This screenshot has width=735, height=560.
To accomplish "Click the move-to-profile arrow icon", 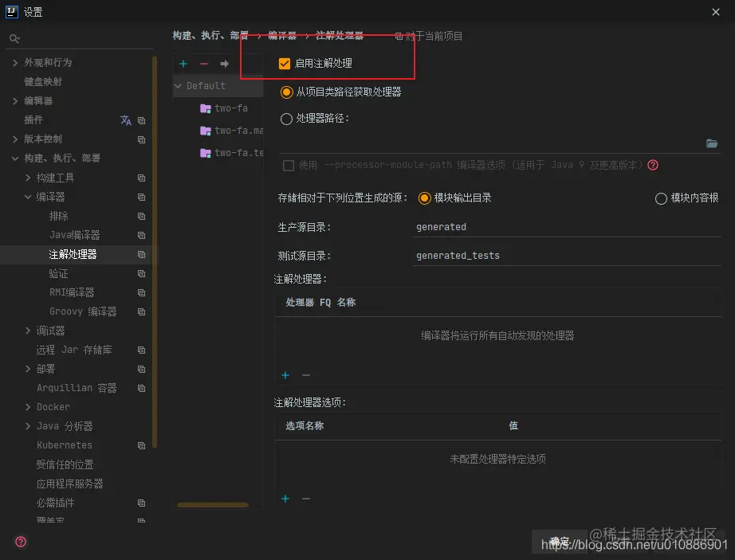I will pos(224,63).
